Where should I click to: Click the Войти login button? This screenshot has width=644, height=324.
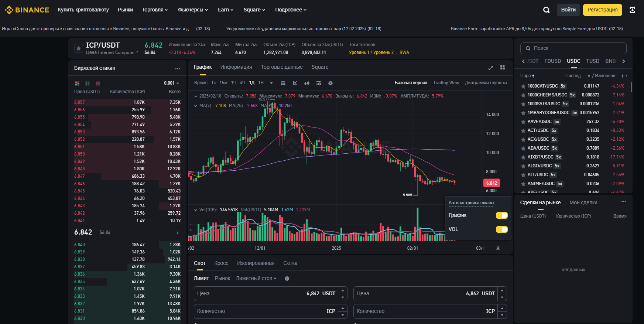(x=568, y=10)
